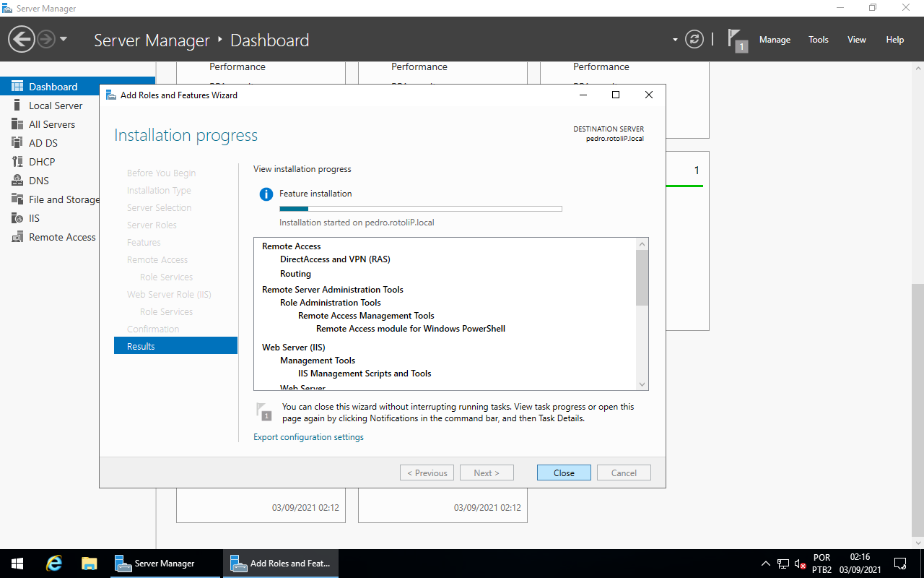Select the IIS sidebar icon
Viewport: 924px width, 578px height.
click(17, 218)
